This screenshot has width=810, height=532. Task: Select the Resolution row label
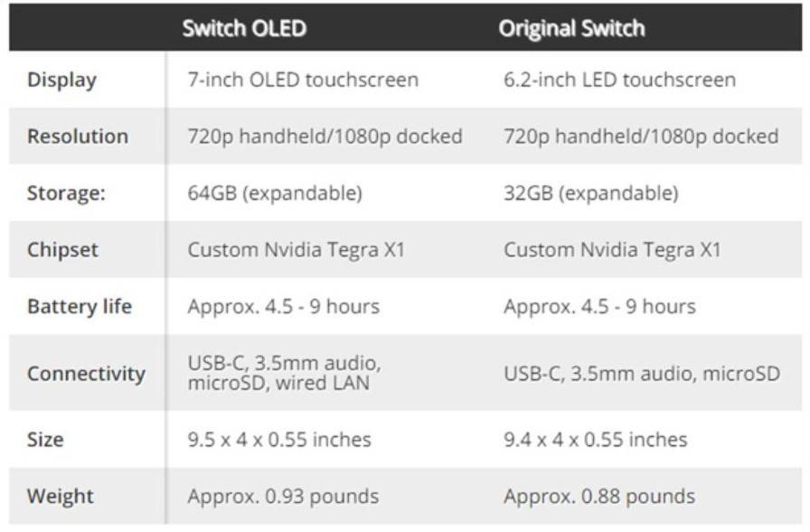click(78, 136)
